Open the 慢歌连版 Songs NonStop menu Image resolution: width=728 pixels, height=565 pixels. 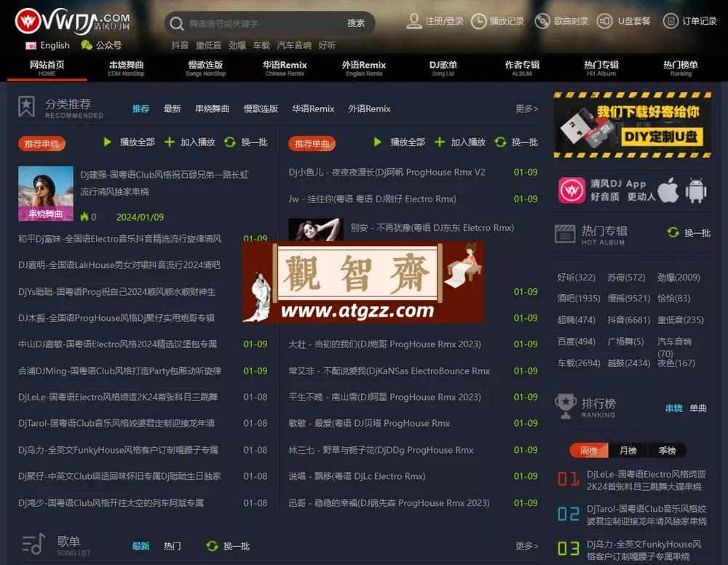click(205, 68)
